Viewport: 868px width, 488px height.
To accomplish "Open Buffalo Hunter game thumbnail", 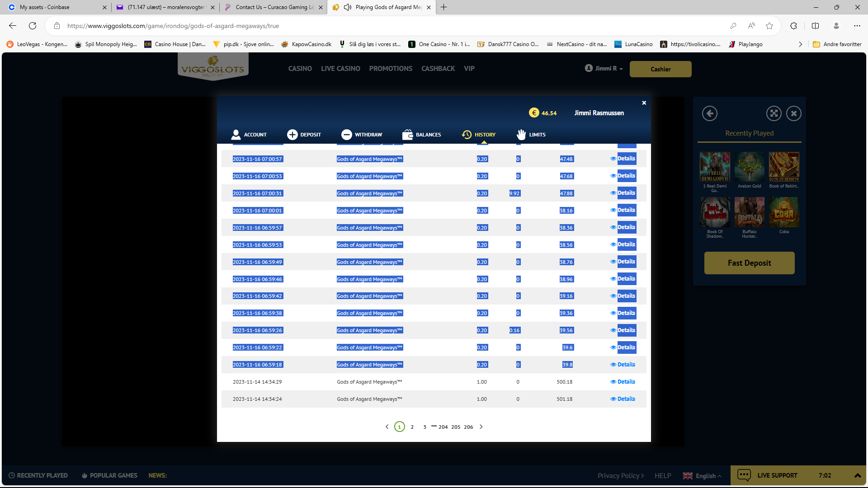I will pyautogui.click(x=750, y=212).
